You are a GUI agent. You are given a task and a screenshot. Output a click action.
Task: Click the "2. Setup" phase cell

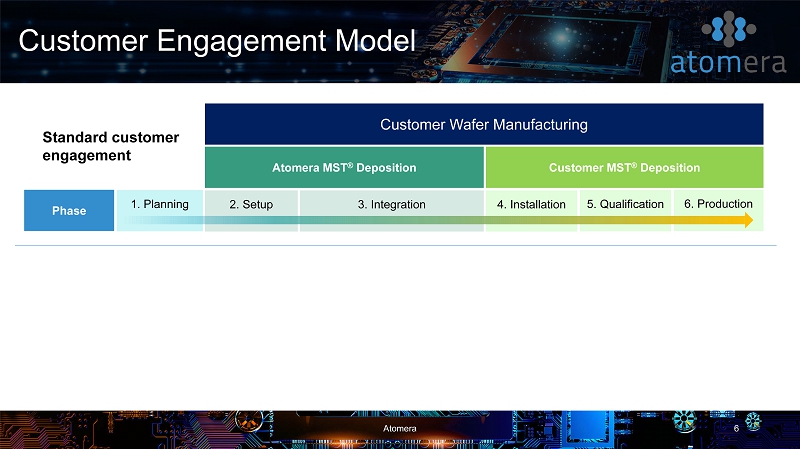pyautogui.click(x=251, y=210)
